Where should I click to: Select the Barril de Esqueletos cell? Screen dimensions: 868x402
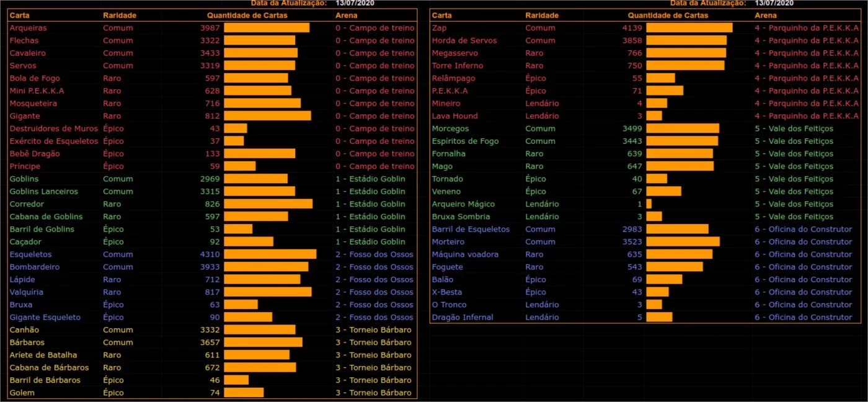pyautogui.click(x=471, y=229)
